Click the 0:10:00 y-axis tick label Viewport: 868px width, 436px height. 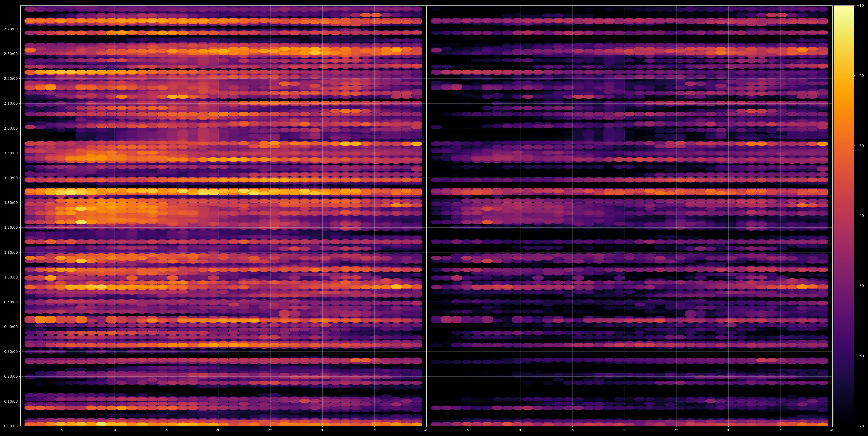coord(10,401)
